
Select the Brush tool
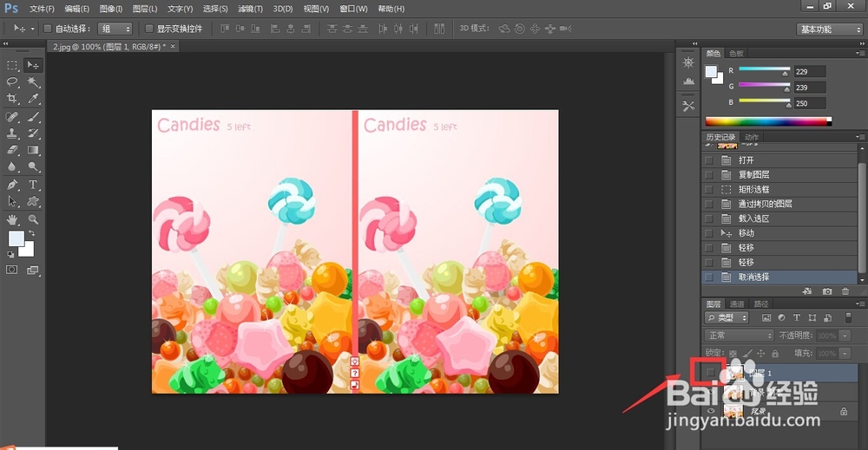(x=33, y=117)
